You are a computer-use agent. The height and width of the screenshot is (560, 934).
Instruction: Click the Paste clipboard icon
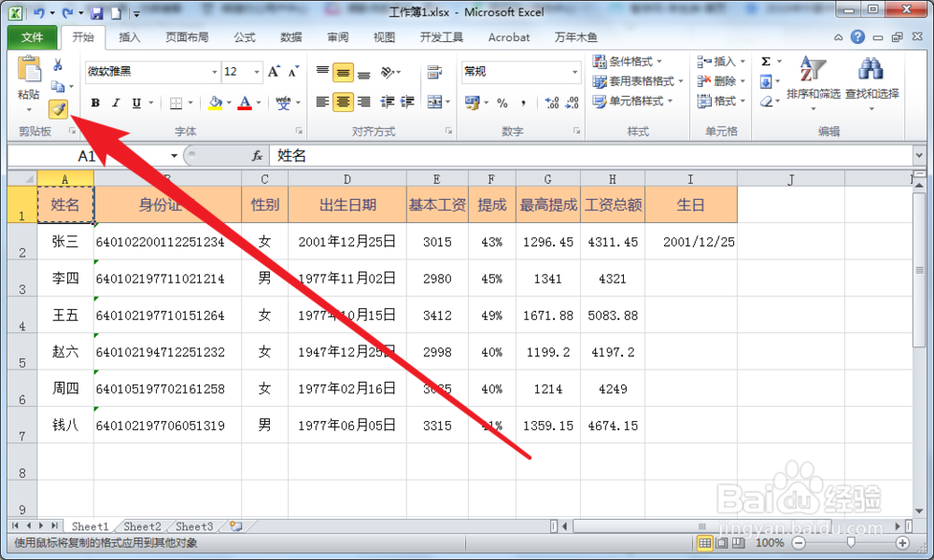click(x=29, y=70)
